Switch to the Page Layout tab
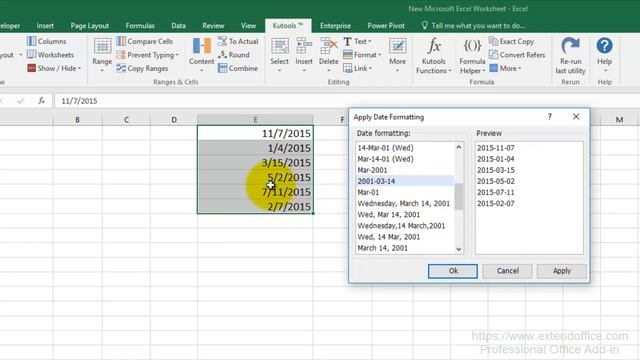The width and height of the screenshot is (640, 360). (x=89, y=26)
